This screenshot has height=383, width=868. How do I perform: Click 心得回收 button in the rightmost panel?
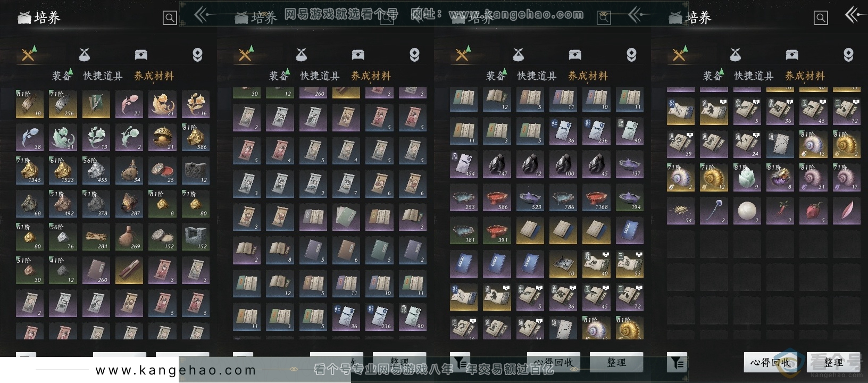coord(771,363)
